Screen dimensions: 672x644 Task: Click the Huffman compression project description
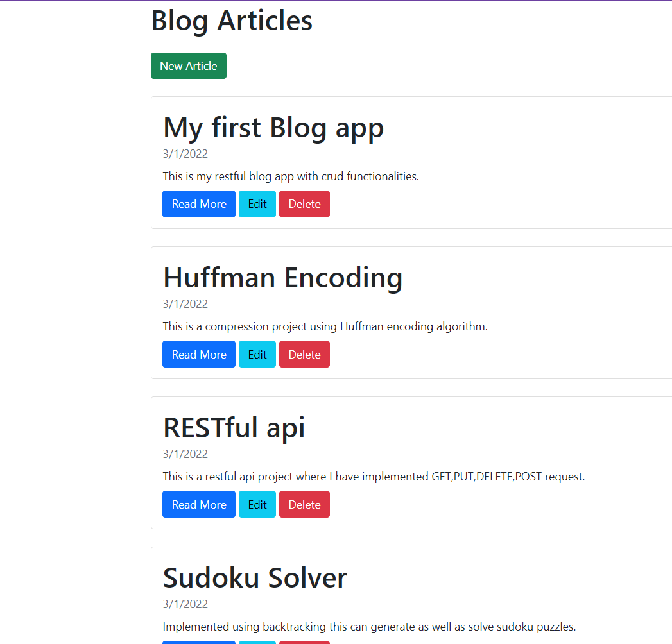[x=325, y=326]
